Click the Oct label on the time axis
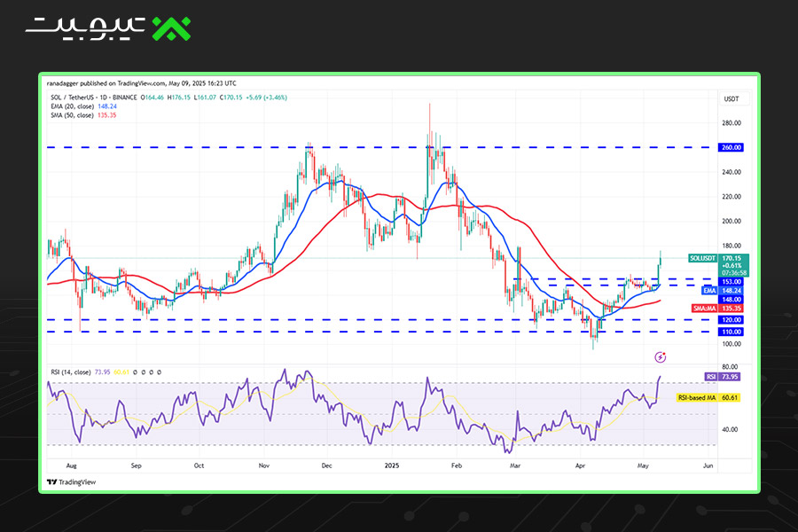 point(199,465)
